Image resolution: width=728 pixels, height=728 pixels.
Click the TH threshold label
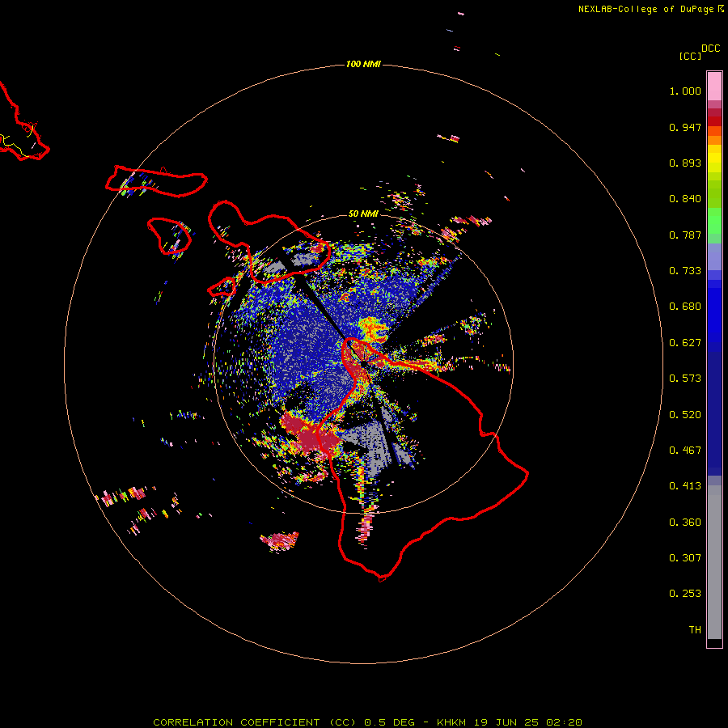(x=695, y=630)
